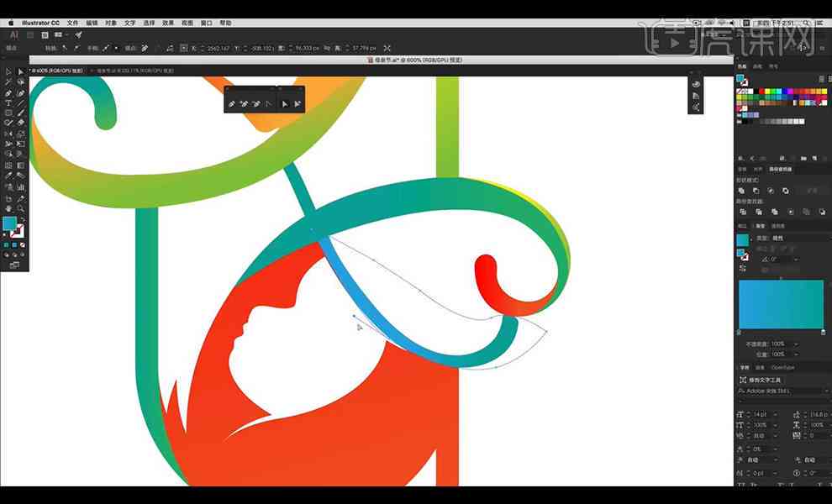Select the touch type tool icon
The width and height of the screenshot is (832, 504).
744,380
